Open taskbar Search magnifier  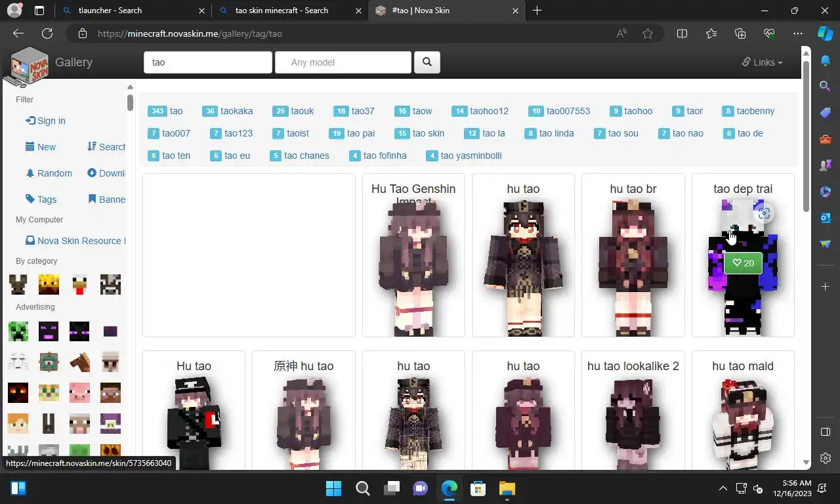click(x=362, y=488)
